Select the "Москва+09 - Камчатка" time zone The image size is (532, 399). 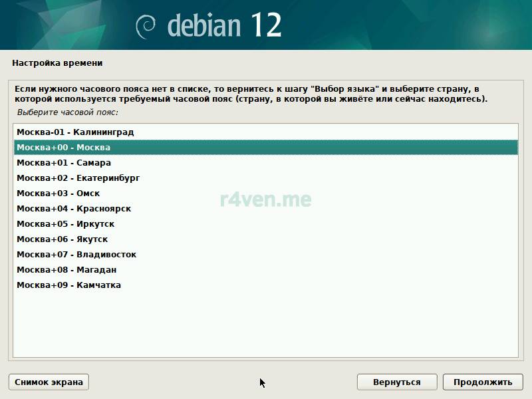68,285
